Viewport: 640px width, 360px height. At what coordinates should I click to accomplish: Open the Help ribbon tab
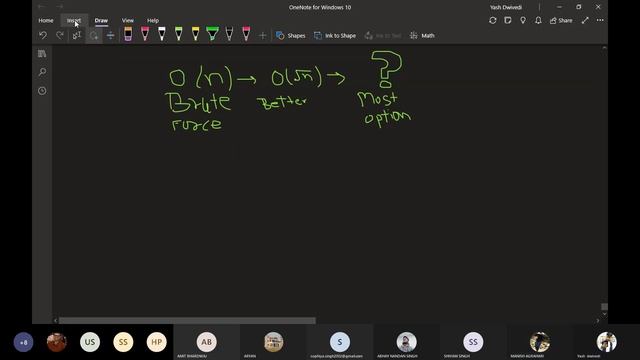pyautogui.click(x=153, y=20)
